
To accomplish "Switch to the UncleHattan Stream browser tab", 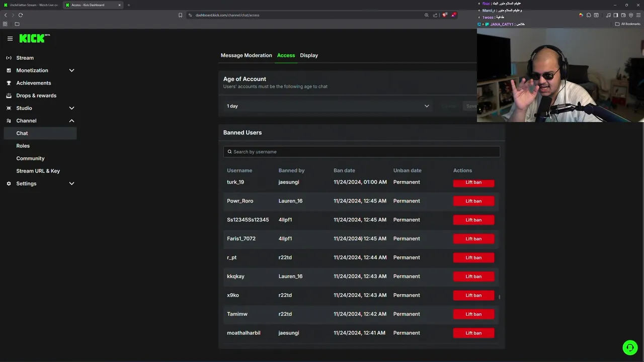I will pyautogui.click(x=31, y=5).
